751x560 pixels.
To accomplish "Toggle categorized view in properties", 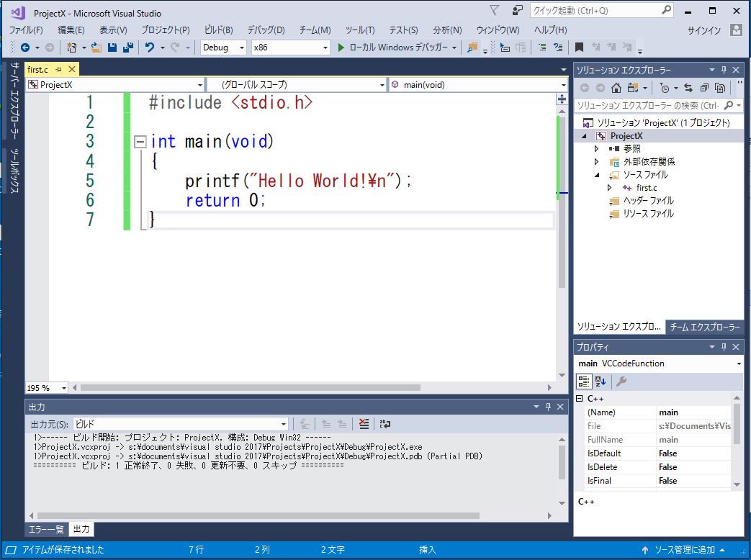I will click(x=583, y=381).
